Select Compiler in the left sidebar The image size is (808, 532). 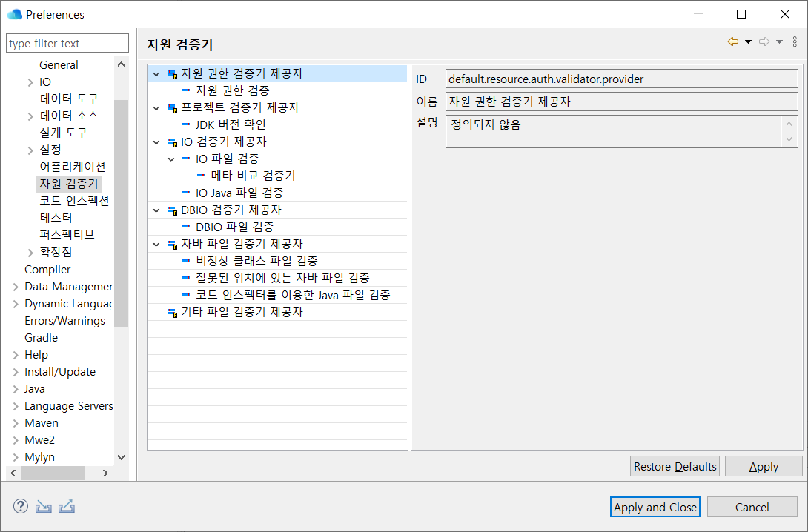click(47, 269)
